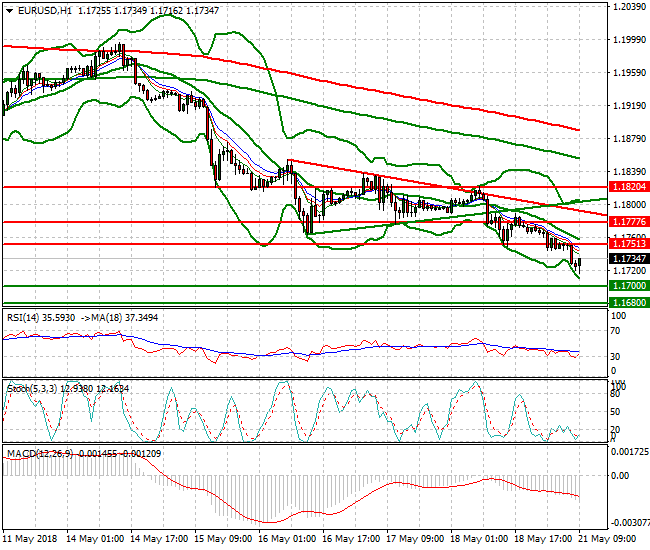Click the 18 May 17:00 time label
This screenshot has height=550, width=650.
542,539
